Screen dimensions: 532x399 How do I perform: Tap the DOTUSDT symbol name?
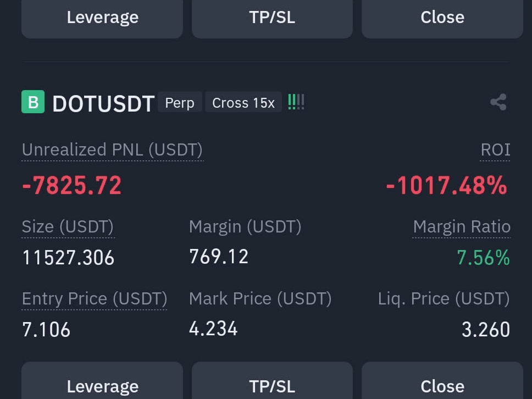103,103
